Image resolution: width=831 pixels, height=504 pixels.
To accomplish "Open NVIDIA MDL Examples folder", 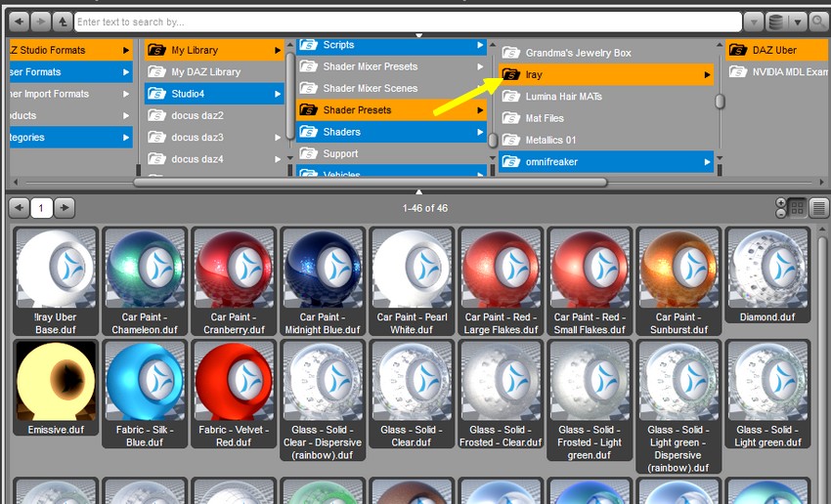I will [778, 71].
